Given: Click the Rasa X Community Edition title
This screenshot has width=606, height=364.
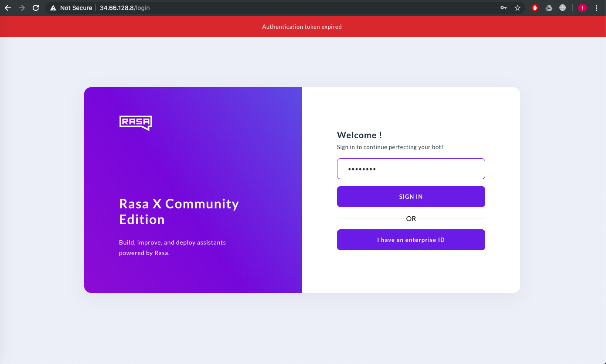Looking at the screenshot, I should (179, 211).
